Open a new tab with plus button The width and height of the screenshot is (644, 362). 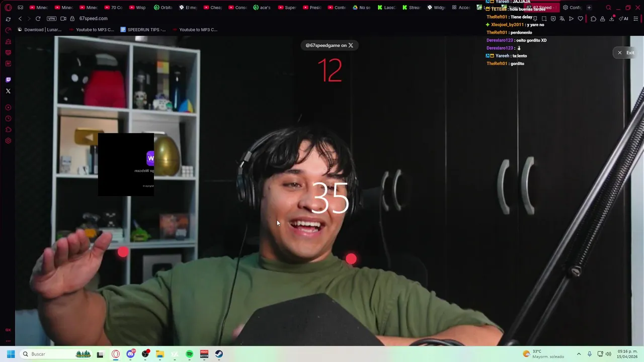click(x=589, y=8)
